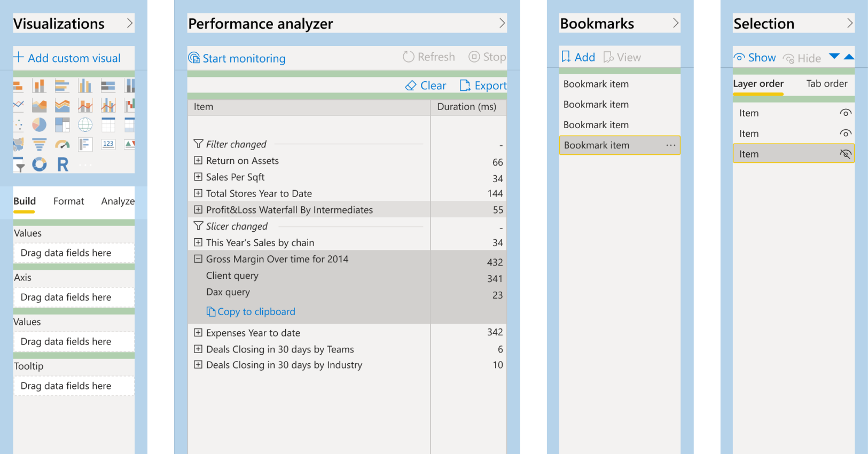868x454 pixels.
Task: Choose the treemap visual icon
Action: click(62, 125)
